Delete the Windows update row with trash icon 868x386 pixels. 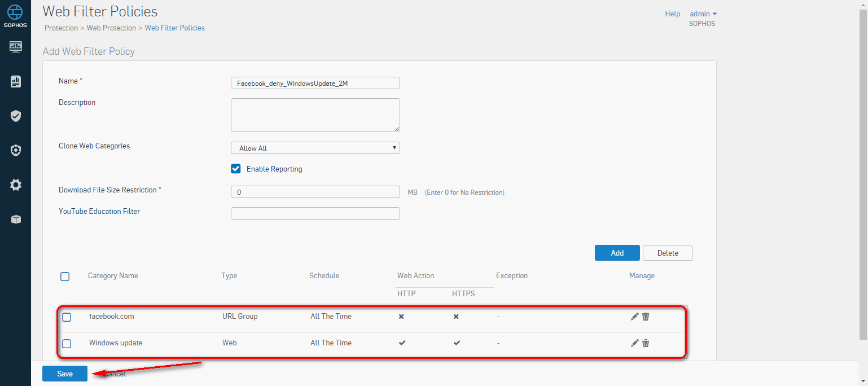[646, 343]
